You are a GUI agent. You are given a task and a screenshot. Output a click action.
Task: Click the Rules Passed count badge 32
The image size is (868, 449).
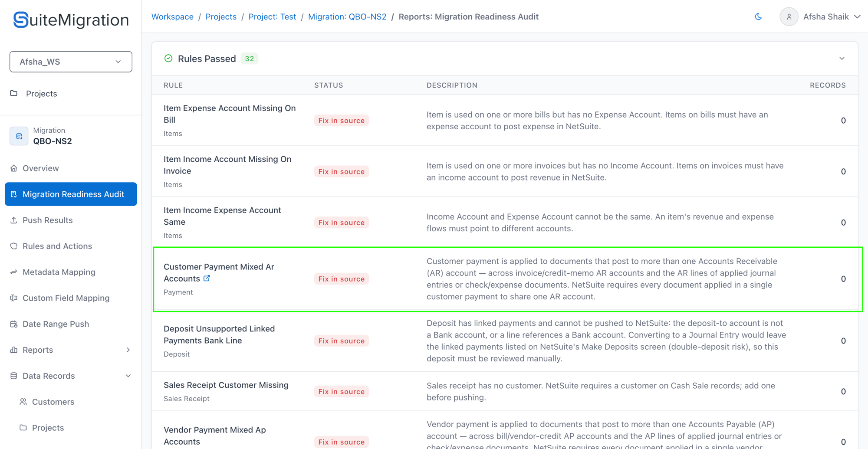pos(249,59)
